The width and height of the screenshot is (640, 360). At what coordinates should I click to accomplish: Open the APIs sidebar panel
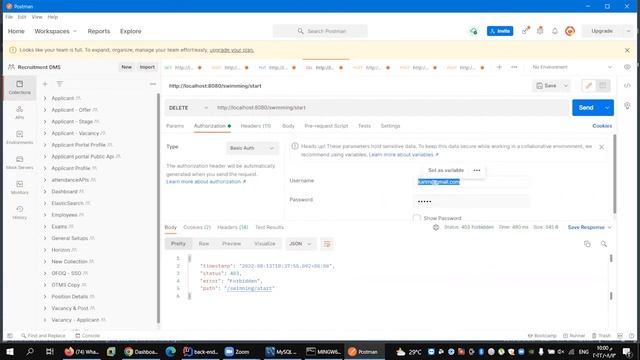[x=20, y=112]
